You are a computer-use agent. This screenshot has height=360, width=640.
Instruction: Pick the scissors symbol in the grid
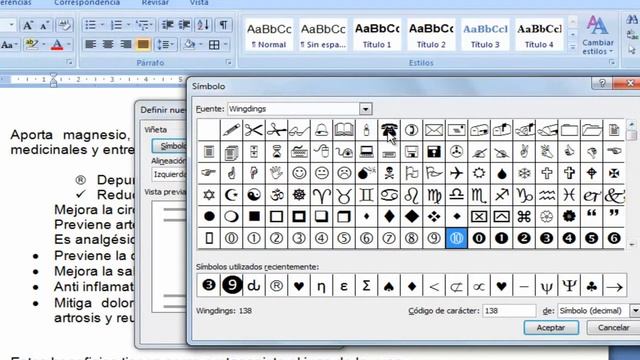click(x=253, y=130)
